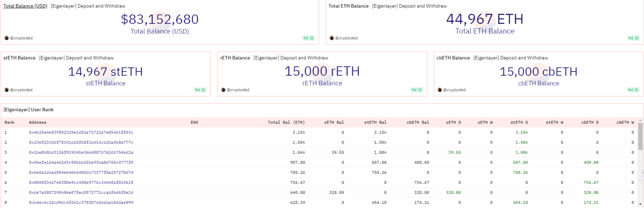Click the 9d checkmark badge on Total ETH Balance card
Viewport: 644px width, 208px height.
(x=634, y=38)
